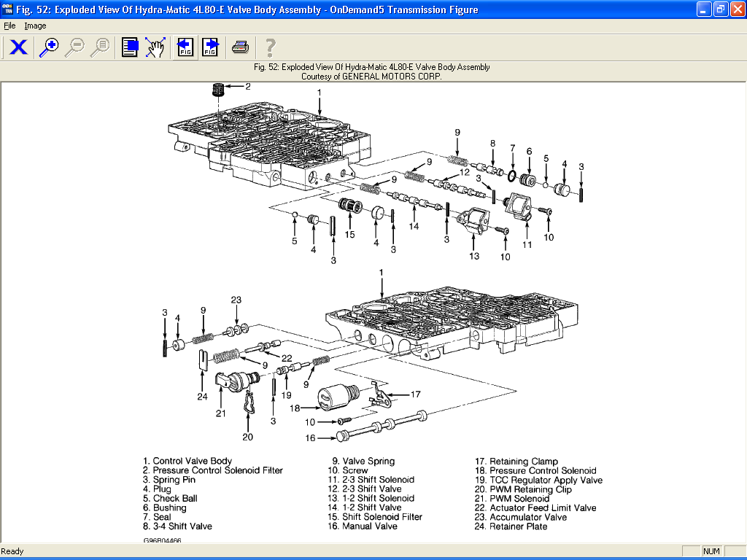
Task: Click legend entry '5. Check Ball'
Action: [170, 498]
